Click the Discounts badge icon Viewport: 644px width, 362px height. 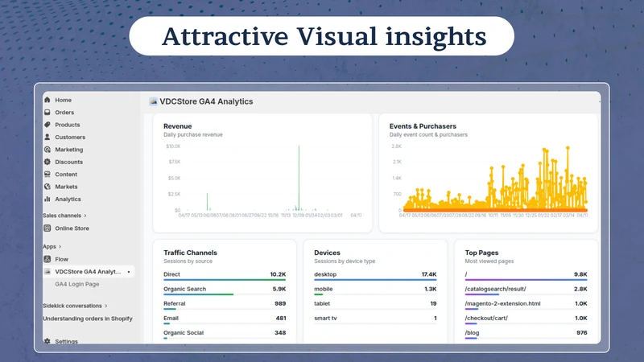[x=47, y=162]
